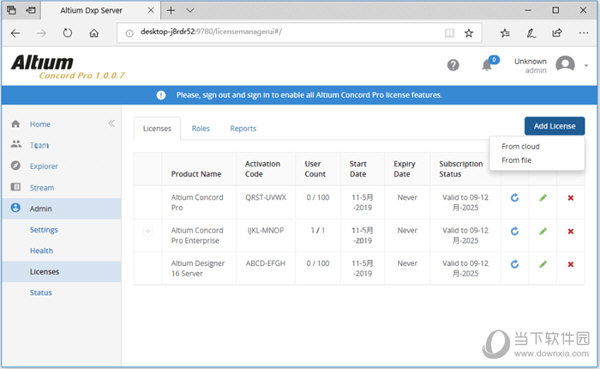This screenshot has width=600, height=369.
Task: Open browser web notes pen icon
Action: (531, 33)
